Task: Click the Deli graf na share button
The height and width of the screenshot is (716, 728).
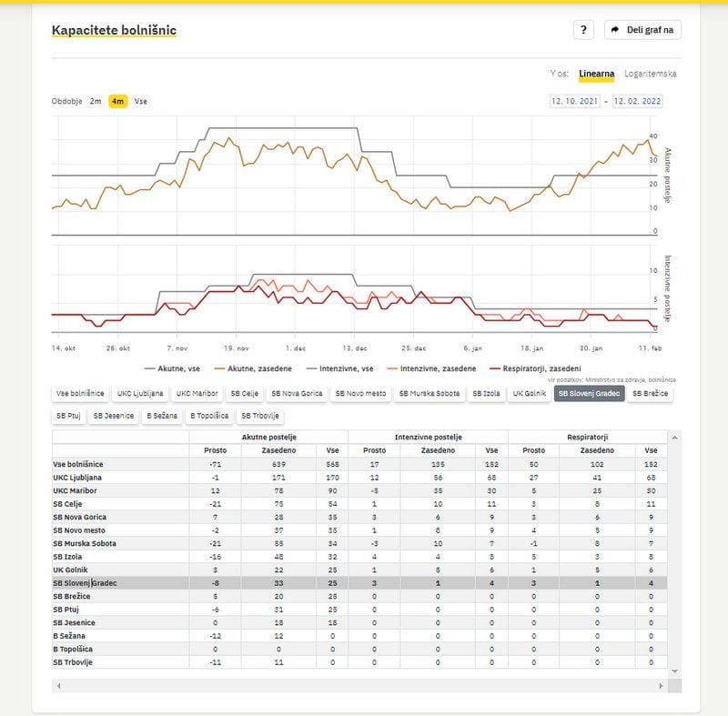Action: [642, 30]
